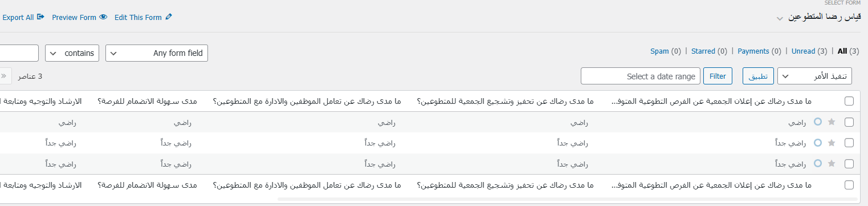Check the header select-all checkbox
Image resolution: width=868 pixels, height=206 pixels.
[x=849, y=101]
